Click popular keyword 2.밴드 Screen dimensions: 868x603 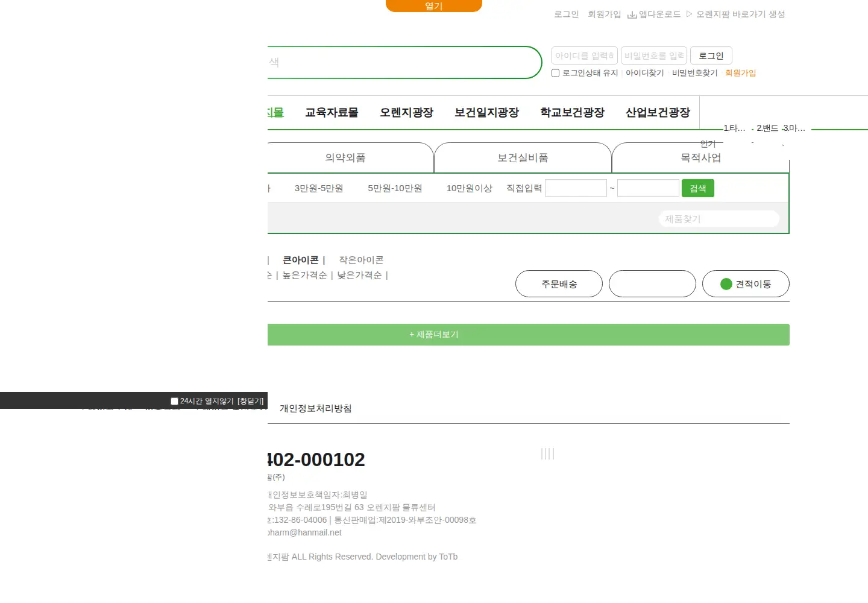point(767,128)
